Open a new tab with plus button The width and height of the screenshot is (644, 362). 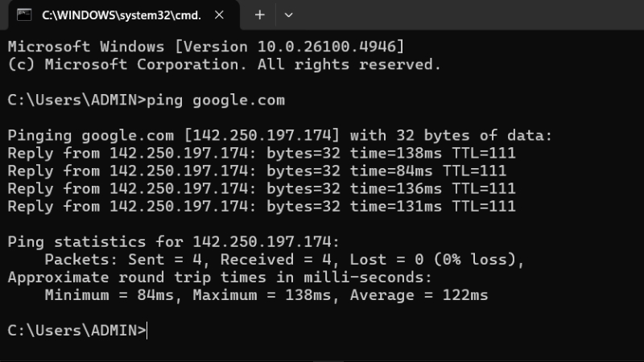259,15
